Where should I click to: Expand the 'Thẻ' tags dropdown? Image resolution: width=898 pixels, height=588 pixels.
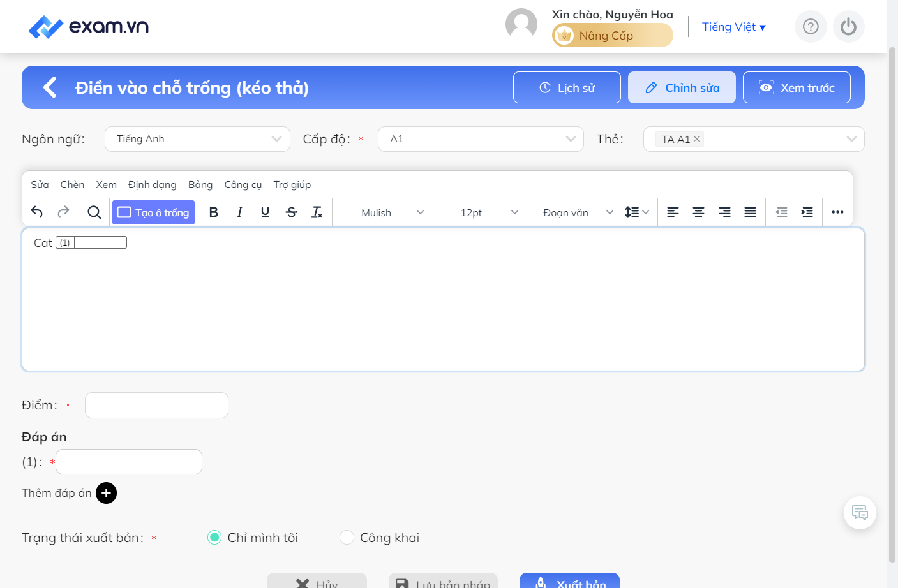pos(851,139)
